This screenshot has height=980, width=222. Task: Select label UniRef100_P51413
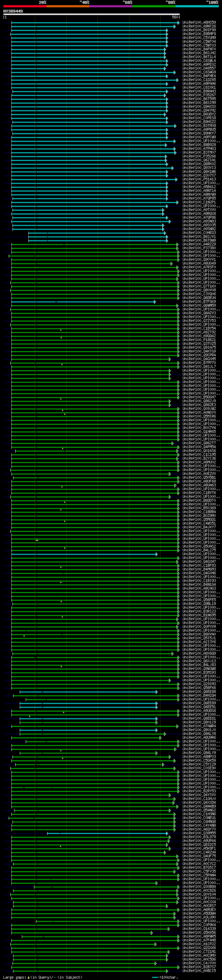tap(199, 179)
